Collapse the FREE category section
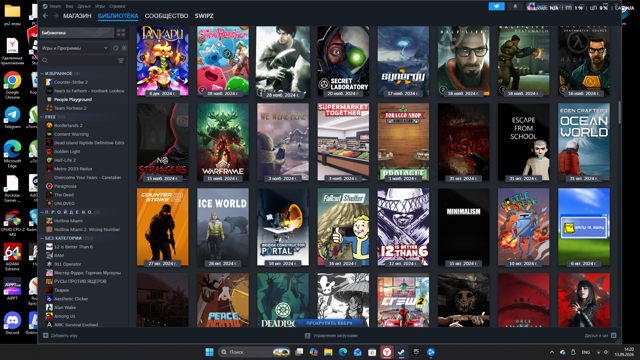The width and height of the screenshot is (640, 360). coord(42,117)
